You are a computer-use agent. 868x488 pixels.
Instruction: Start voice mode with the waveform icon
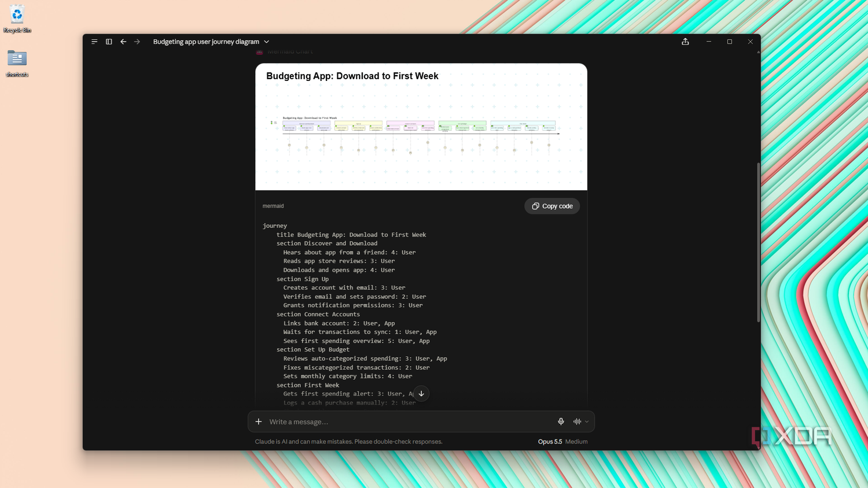coord(577,422)
